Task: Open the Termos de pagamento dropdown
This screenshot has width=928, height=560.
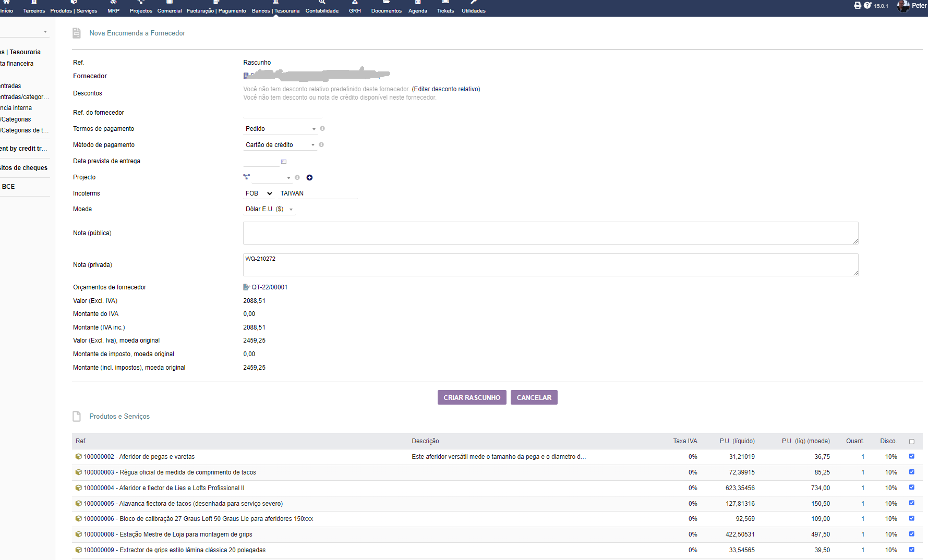Action: (x=281, y=129)
